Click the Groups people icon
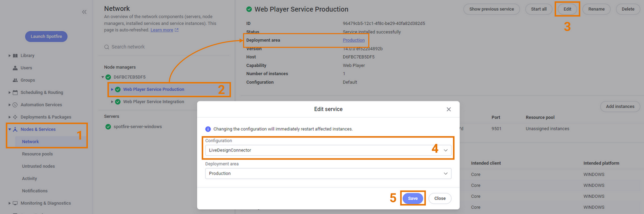 (x=15, y=80)
